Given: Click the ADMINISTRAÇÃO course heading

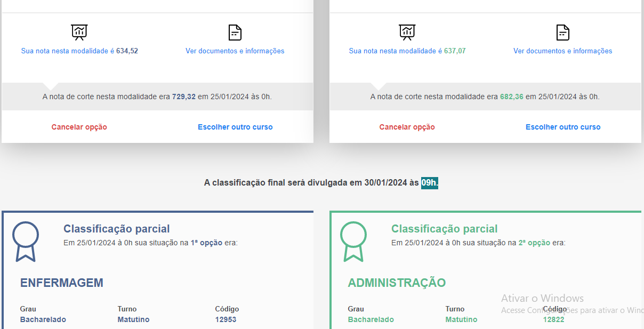Looking at the screenshot, I should coord(397,283).
